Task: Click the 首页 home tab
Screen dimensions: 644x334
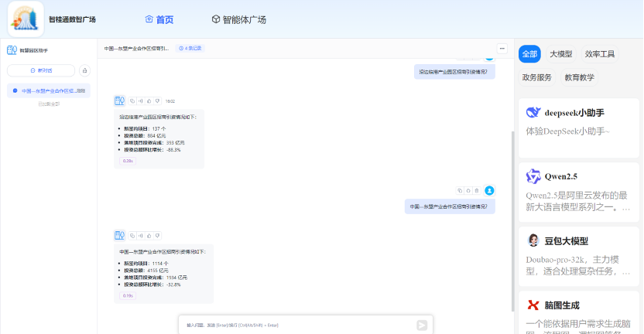Action: click(x=159, y=19)
